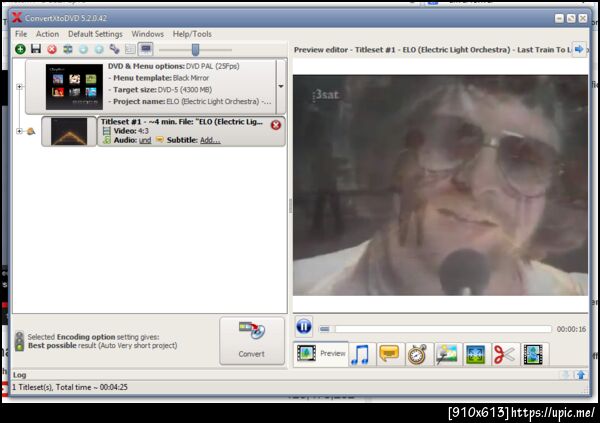This screenshot has width=600, height=423.
Task: Click the Video filmstrip icon in Titleset #1
Action: click(x=107, y=131)
